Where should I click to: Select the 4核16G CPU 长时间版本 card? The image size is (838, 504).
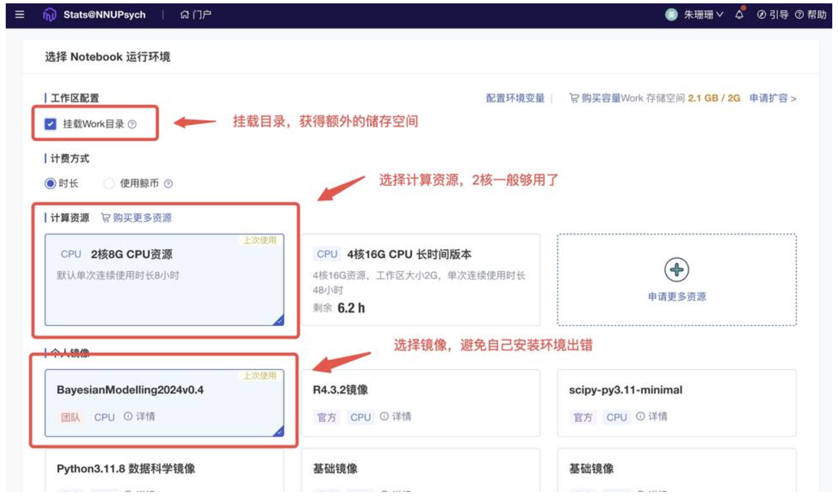(x=420, y=280)
